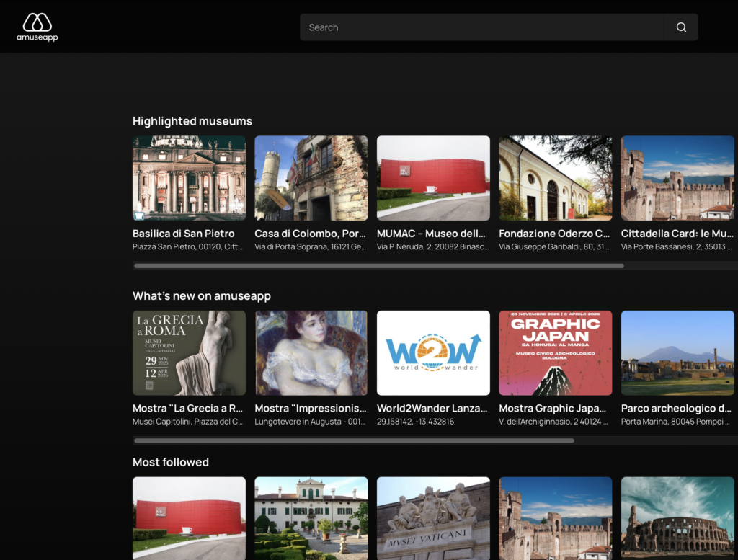Open the Basilica di San Pietro thumbnail

(x=189, y=178)
